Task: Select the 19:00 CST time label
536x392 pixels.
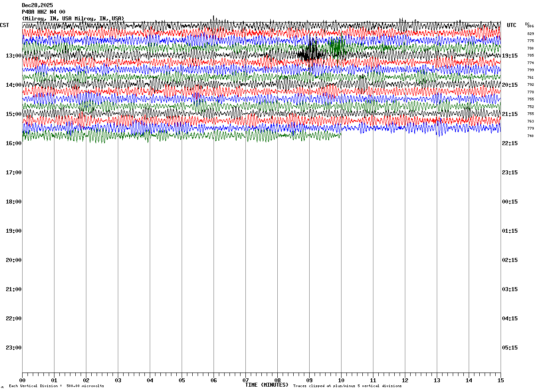Action: 14,231
